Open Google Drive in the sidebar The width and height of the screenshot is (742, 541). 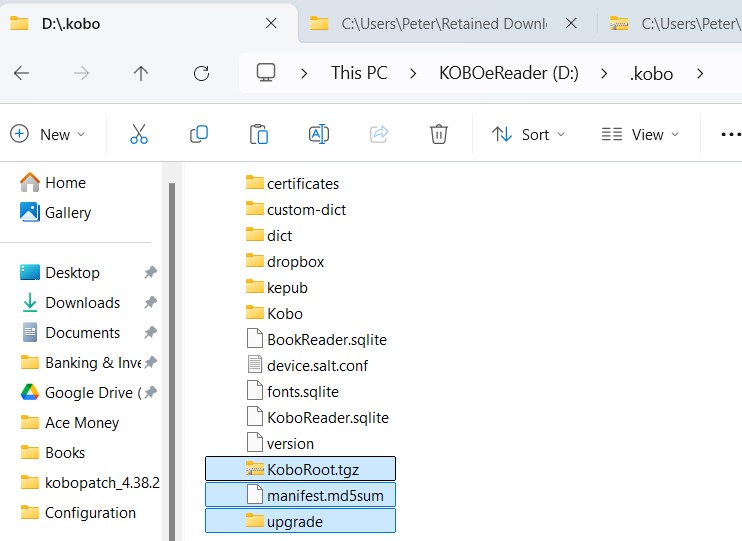[80, 392]
